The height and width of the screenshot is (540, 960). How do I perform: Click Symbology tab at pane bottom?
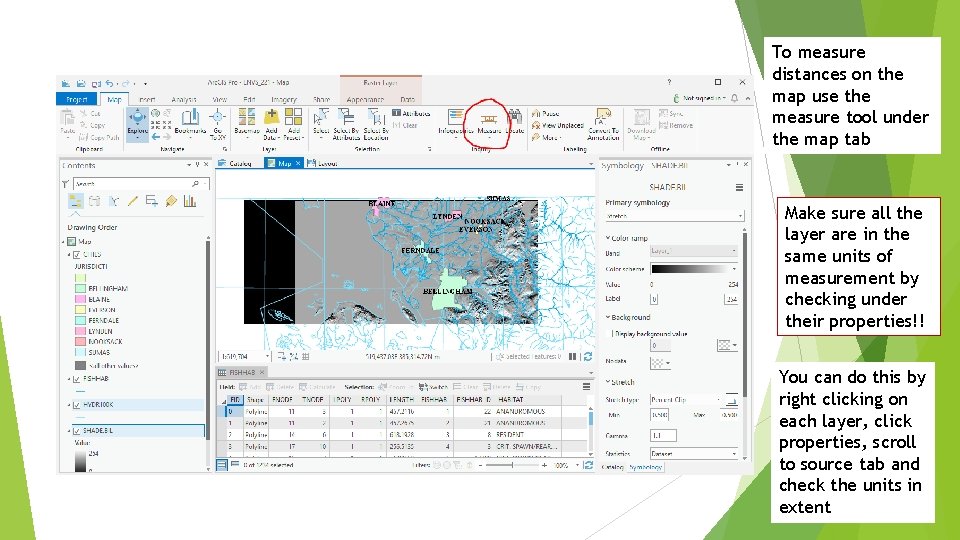(646, 467)
